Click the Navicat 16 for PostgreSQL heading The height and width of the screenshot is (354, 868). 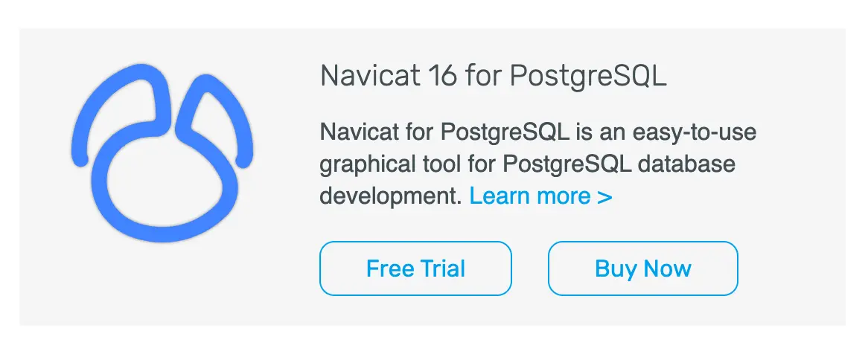(493, 76)
